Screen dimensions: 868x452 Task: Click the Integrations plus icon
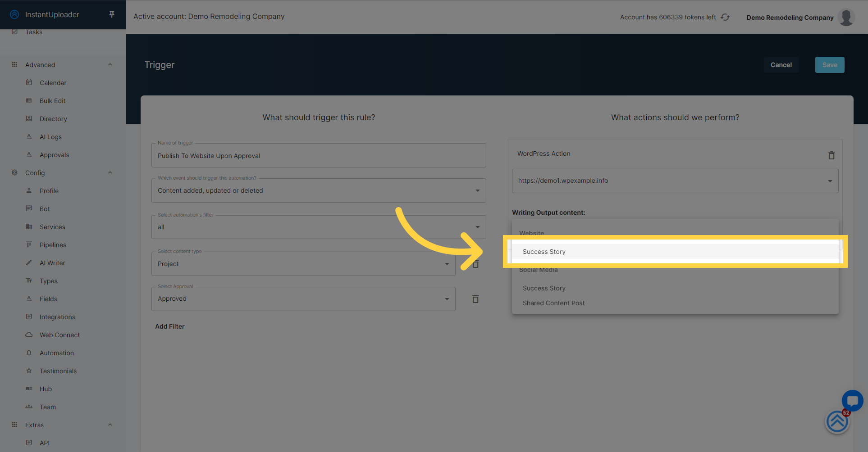[x=29, y=316]
